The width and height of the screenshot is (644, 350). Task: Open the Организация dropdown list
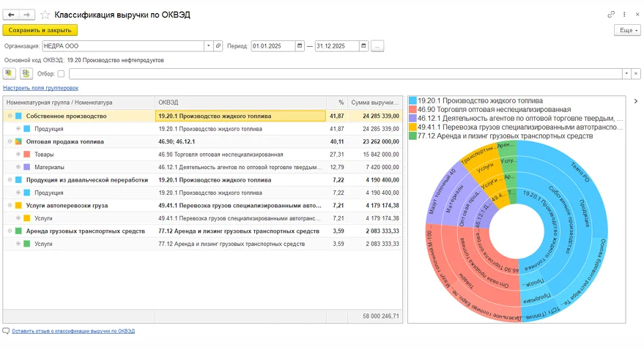coord(208,45)
